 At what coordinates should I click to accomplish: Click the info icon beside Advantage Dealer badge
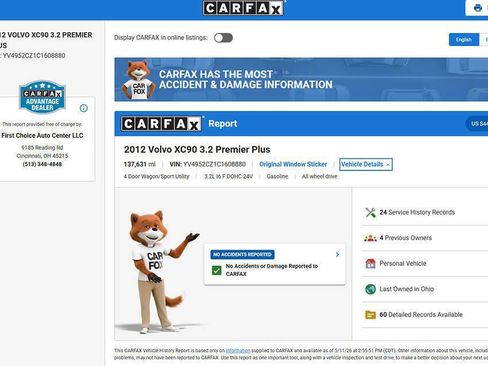(84, 108)
